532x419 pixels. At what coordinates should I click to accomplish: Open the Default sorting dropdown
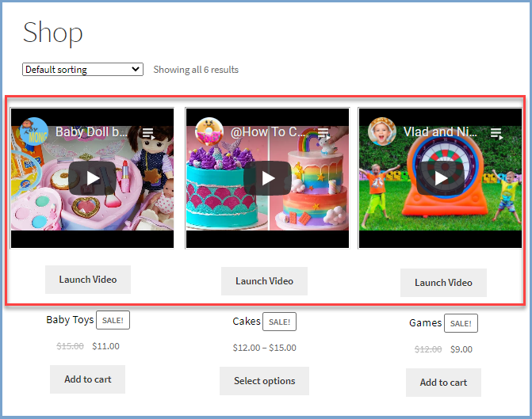tap(82, 70)
